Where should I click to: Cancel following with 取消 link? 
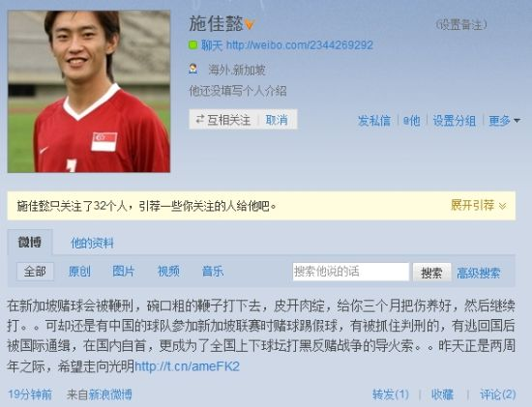point(277,120)
